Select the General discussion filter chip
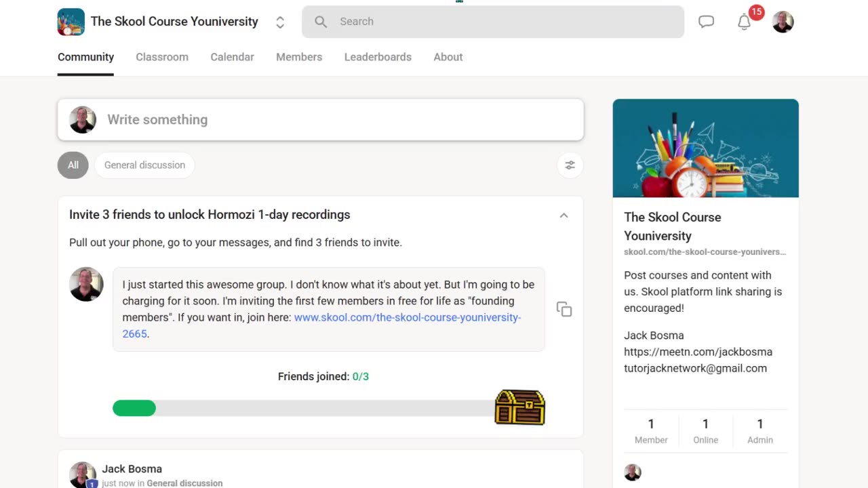 coord(144,165)
